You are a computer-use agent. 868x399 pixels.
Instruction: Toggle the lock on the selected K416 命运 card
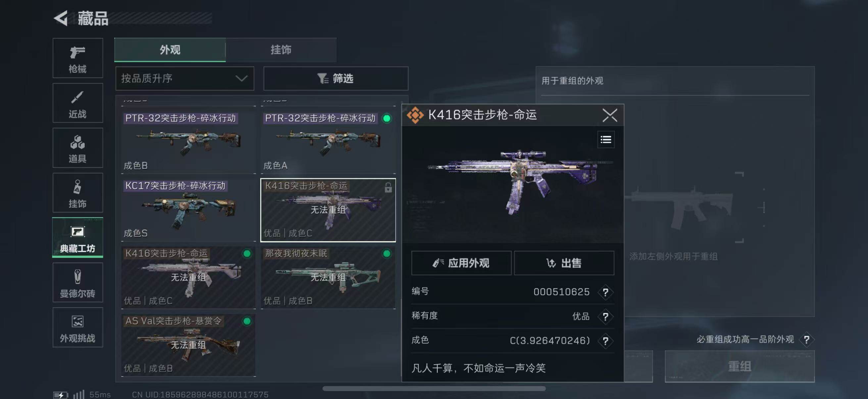pyautogui.click(x=388, y=188)
